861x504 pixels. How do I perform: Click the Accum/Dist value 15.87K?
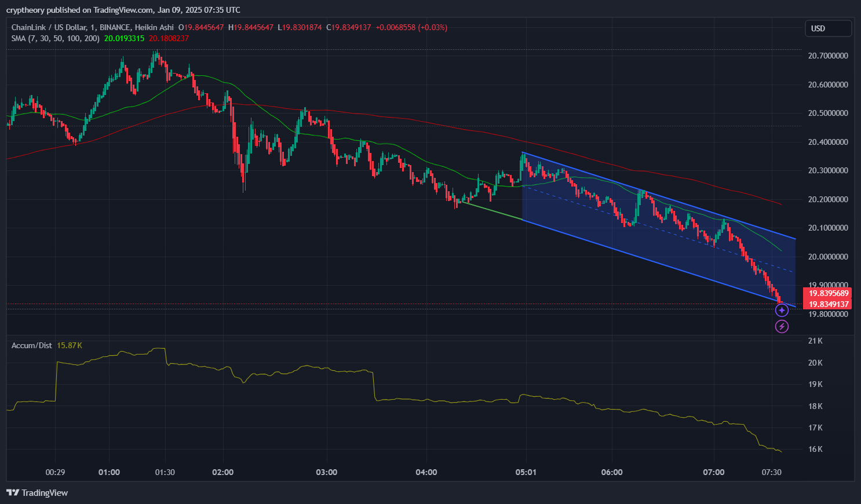pos(70,345)
